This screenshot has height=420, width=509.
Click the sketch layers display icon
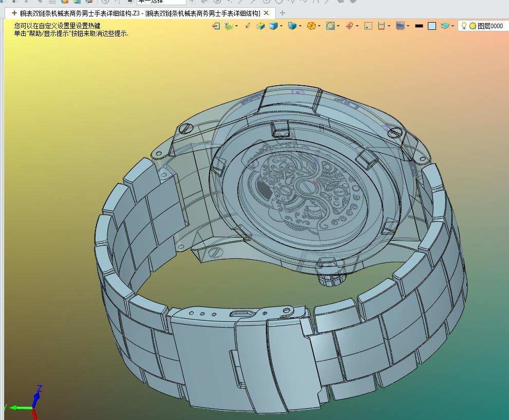229,26
